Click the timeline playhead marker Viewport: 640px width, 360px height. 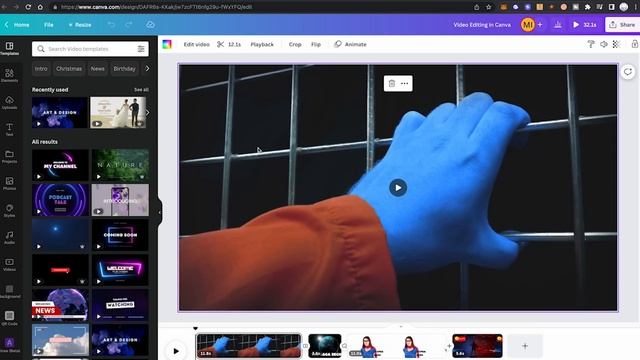[196, 328]
